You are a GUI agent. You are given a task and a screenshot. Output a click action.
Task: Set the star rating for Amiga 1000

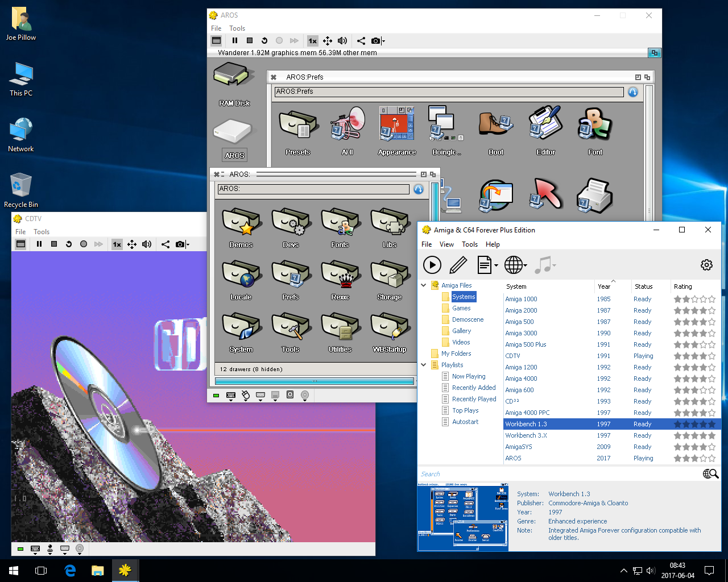click(x=694, y=299)
